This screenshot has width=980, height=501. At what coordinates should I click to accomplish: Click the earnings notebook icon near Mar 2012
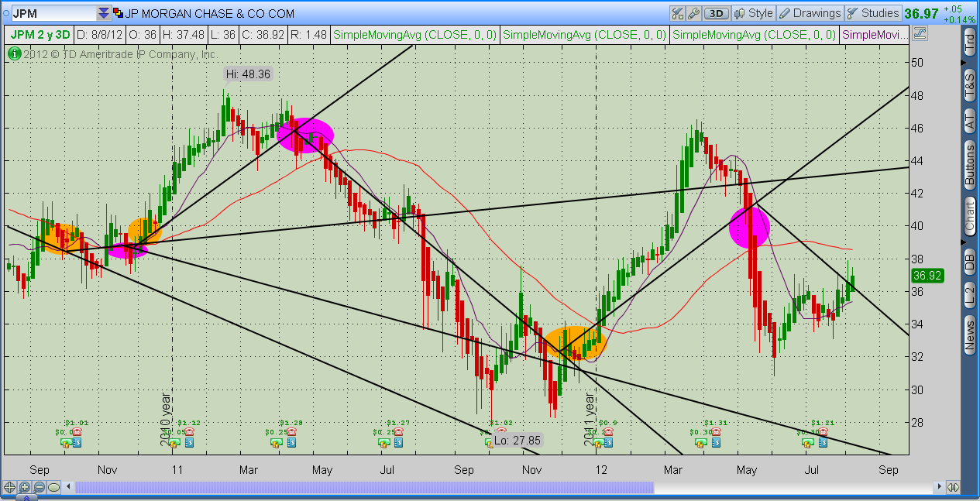pyautogui.click(x=716, y=443)
